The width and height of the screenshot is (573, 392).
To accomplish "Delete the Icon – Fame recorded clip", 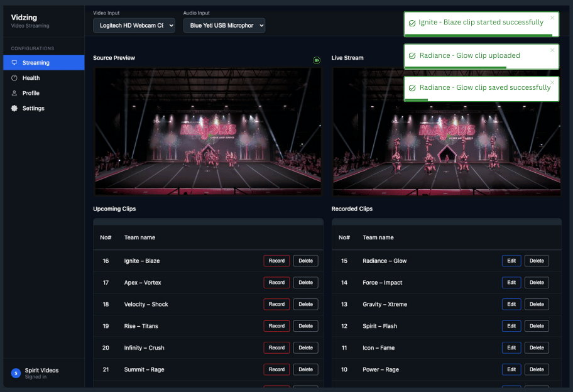I will coord(537,348).
